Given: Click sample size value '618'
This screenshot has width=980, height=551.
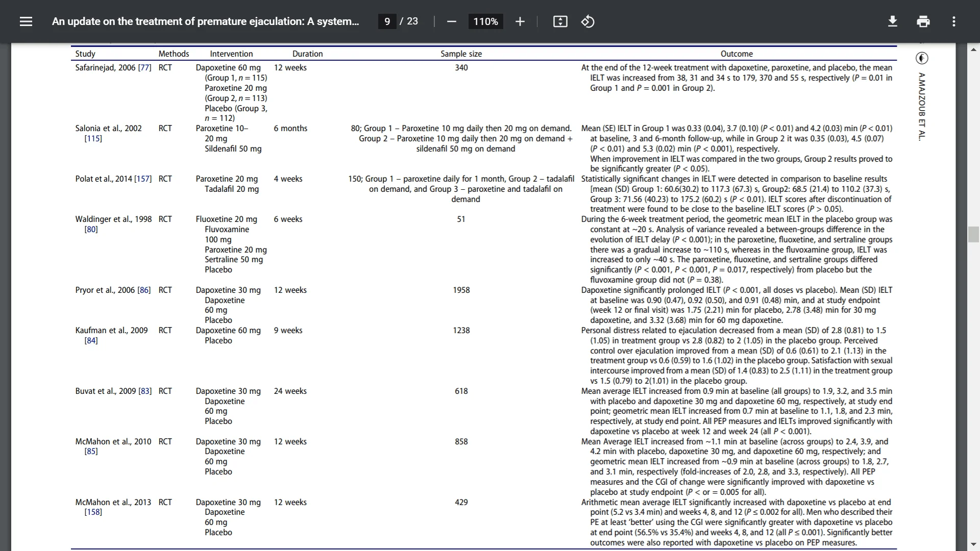Looking at the screenshot, I should (461, 391).
